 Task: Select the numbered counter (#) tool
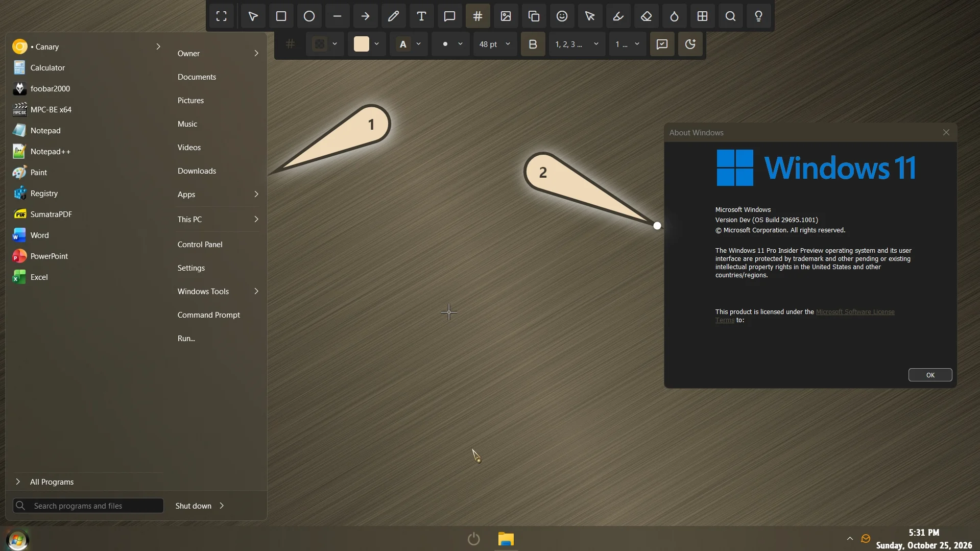pos(477,16)
